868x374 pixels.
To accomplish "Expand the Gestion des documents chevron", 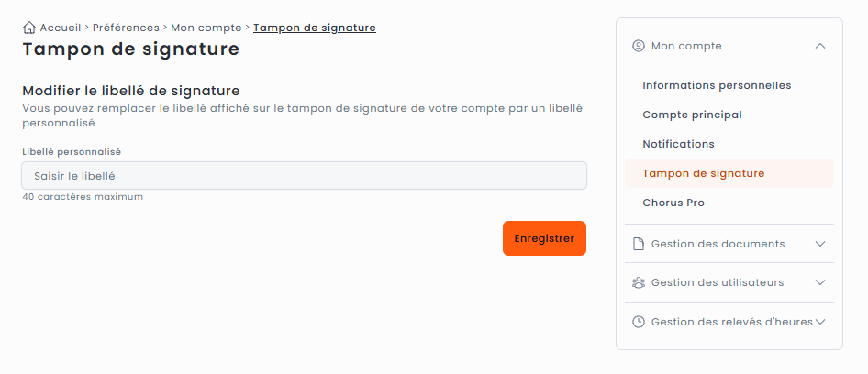I will (820, 244).
